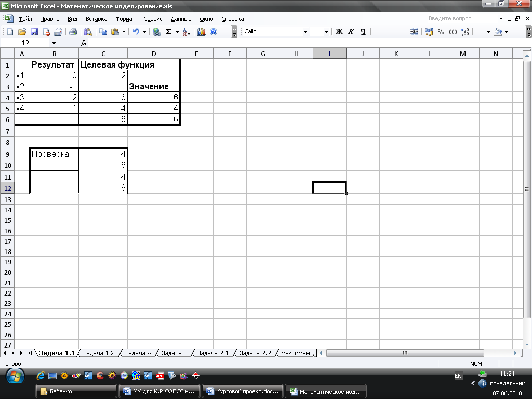
Task: Send workbook by e-mail icon
Action: tap(58, 32)
